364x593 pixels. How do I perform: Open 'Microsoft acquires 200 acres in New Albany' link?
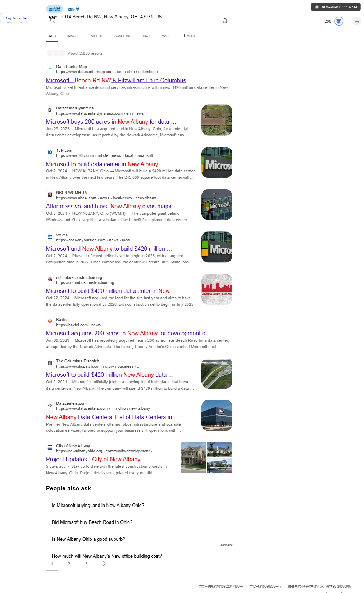(130, 334)
